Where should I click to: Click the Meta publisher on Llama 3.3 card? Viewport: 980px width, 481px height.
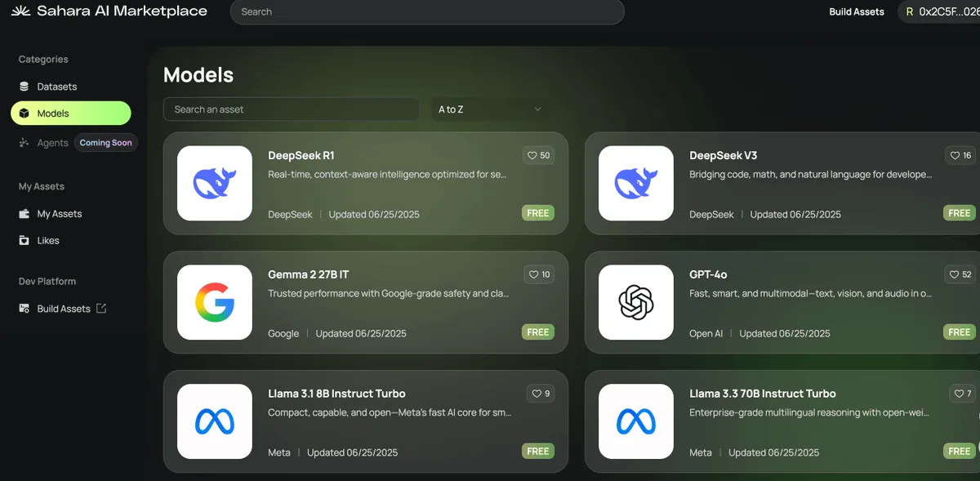tap(701, 452)
